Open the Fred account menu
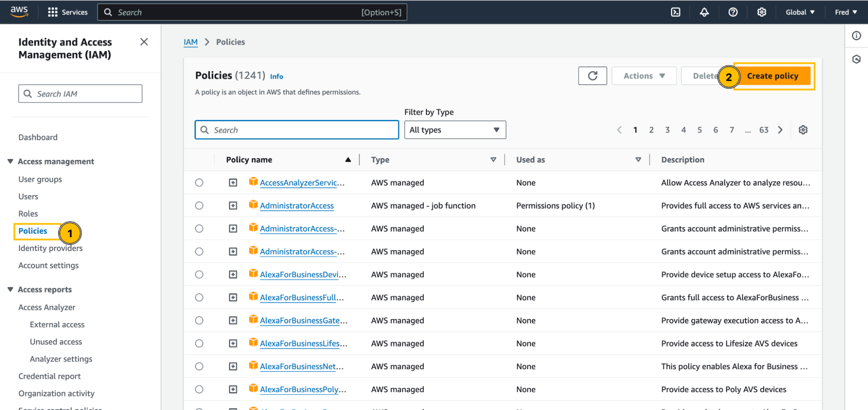The width and height of the screenshot is (868, 410). pyautogui.click(x=846, y=12)
